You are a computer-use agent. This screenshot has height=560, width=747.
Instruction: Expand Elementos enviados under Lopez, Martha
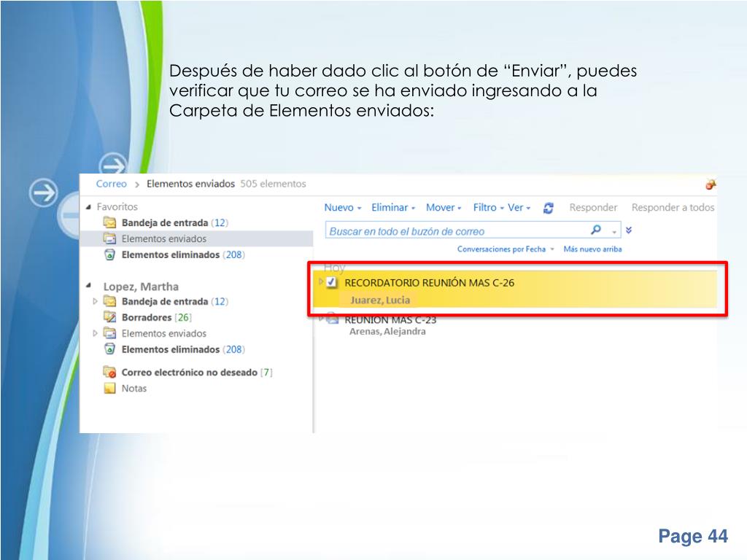tap(95, 333)
